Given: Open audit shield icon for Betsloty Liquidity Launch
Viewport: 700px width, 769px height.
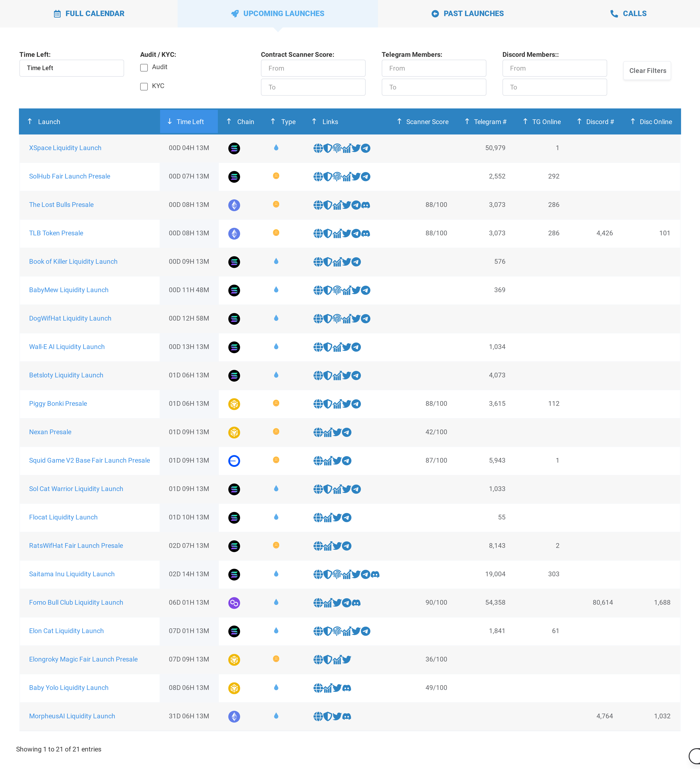Looking at the screenshot, I should 328,375.
